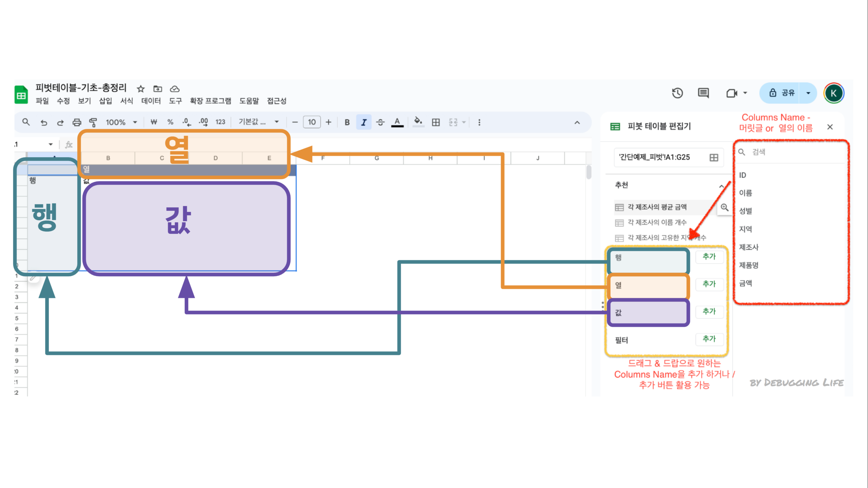868x488 pixels.
Task: Star the document title
Action: pyautogui.click(x=141, y=89)
